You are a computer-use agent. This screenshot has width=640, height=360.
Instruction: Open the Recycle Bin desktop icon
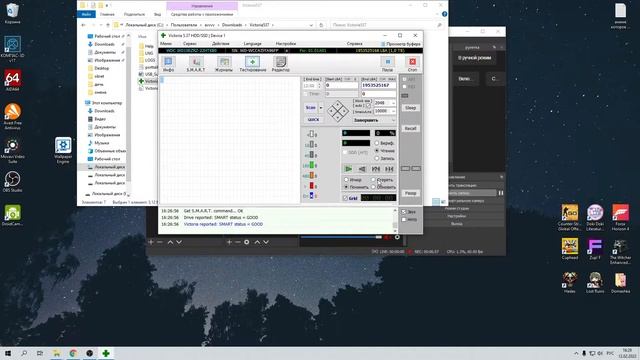[12, 13]
